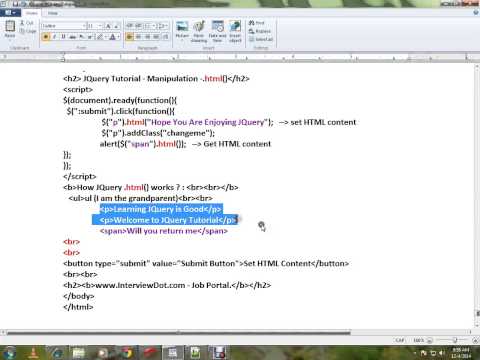Click the left indent marker on ruler
480x360 pixels.
[63, 59]
